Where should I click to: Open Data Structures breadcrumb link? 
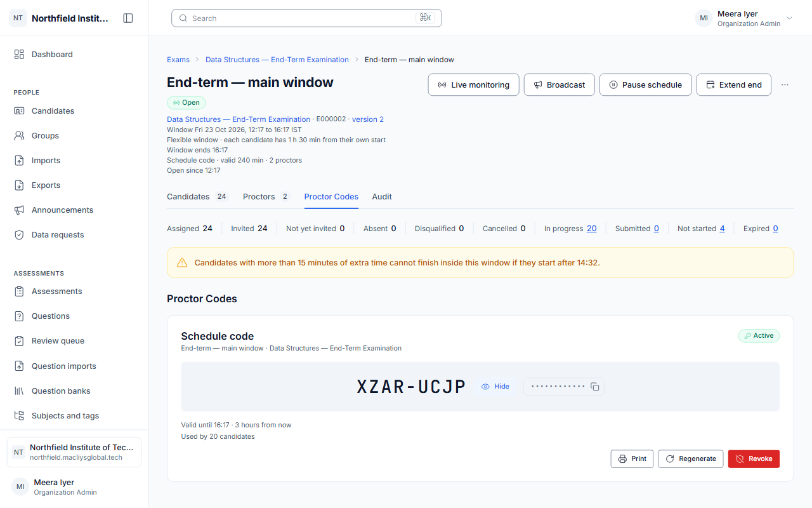pos(277,60)
